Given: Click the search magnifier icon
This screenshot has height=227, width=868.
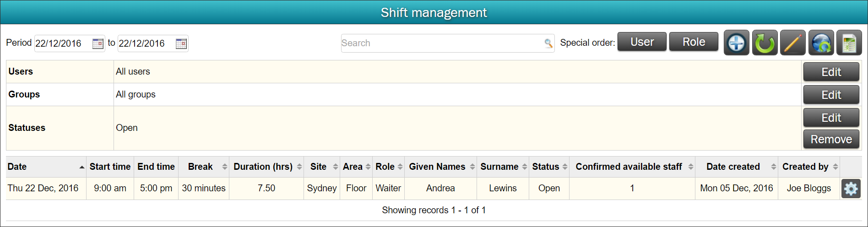Looking at the screenshot, I should coord(548,43).
